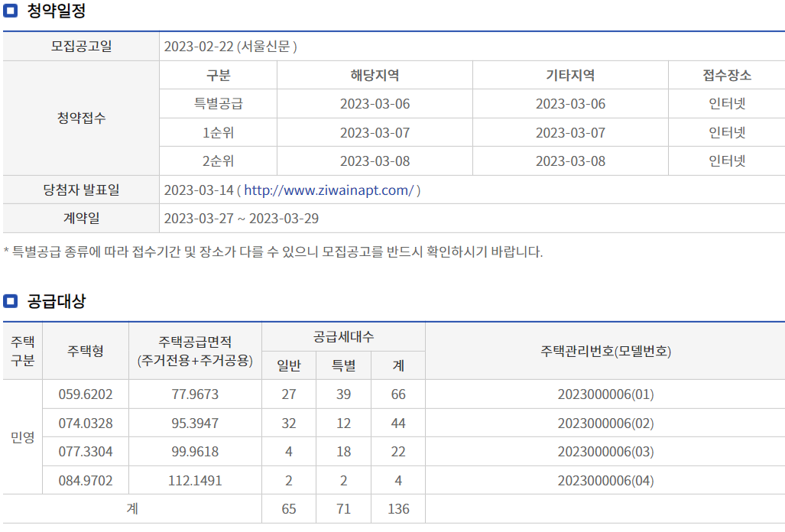
Task: Click 해당지역 date 2023-03-06 for 특별공급
Action: tap(375, 104)
